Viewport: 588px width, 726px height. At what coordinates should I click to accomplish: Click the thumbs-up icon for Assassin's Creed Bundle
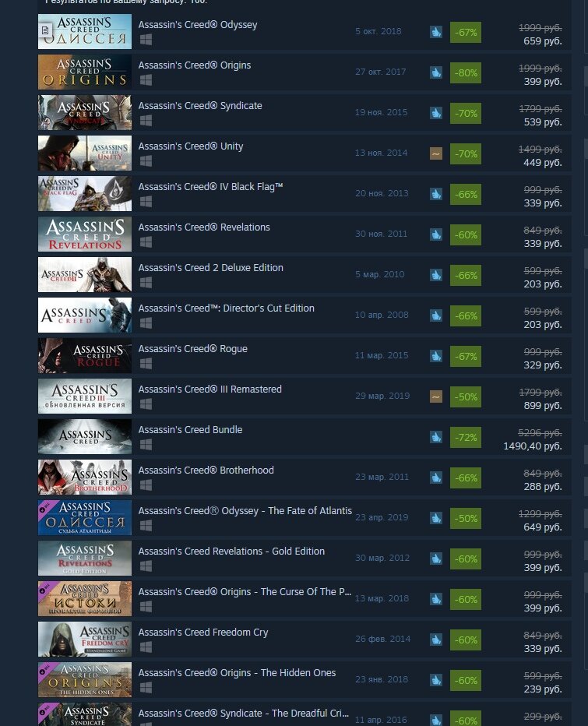click(x=435, y=437)
